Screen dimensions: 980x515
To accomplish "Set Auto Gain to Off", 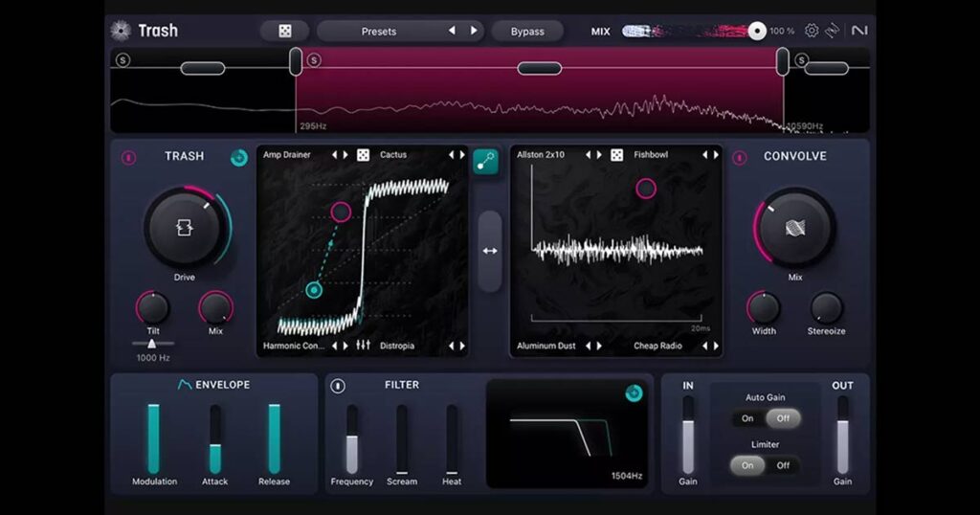I will (783, 418).
